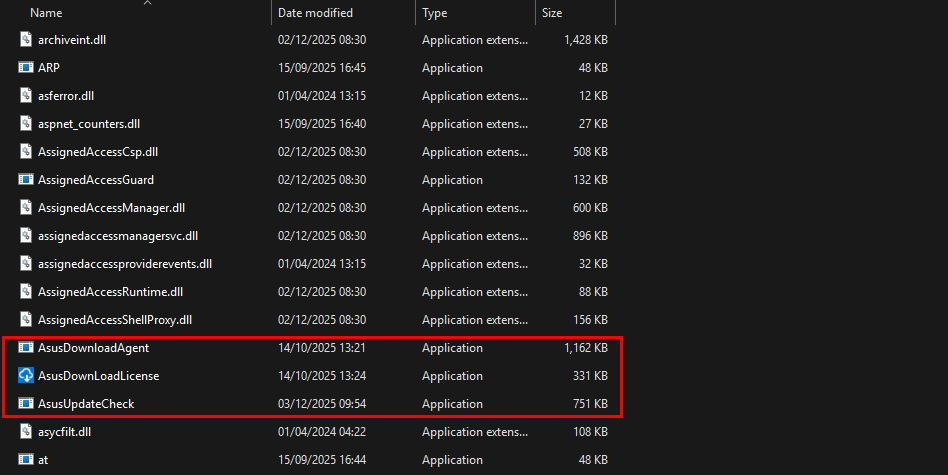
Task: Sort by the Date modified column
Action: (315, 13)
